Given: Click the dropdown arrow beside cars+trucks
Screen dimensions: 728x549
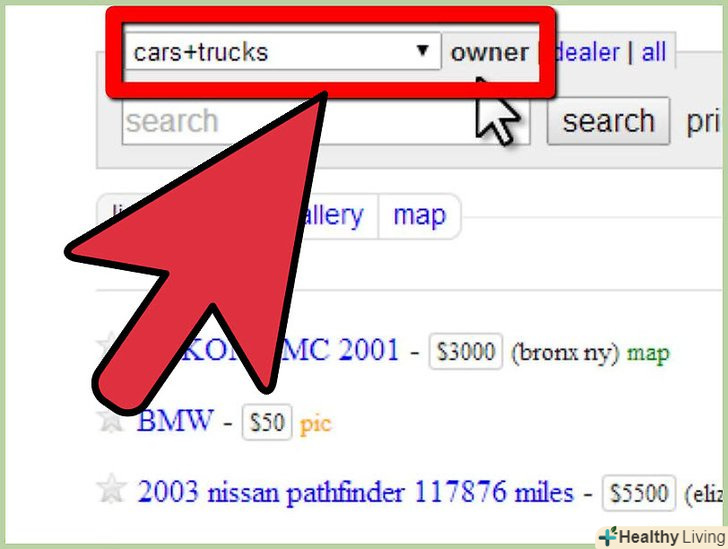Looking at the screenshot, I should [x=422, y=50].
